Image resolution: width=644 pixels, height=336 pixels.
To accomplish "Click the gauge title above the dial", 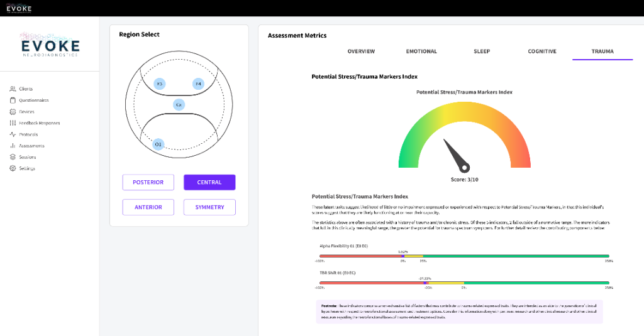I will pos(465,92).
